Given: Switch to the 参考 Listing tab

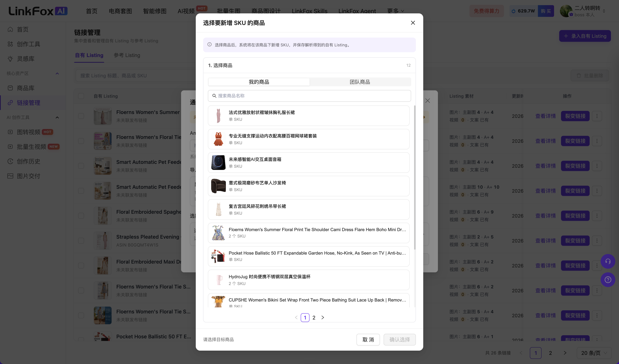Looking at the screenshot, I should click(x=127, y=55).
